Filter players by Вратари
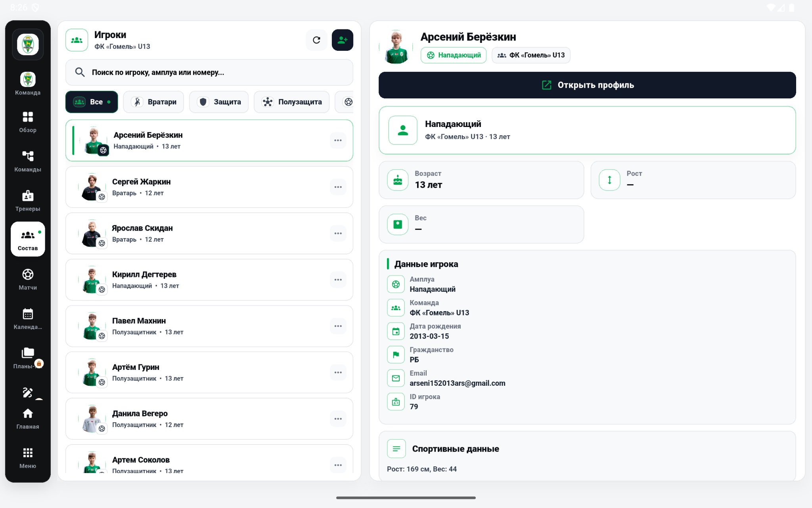Screen dimensions: 812x508 153,102
